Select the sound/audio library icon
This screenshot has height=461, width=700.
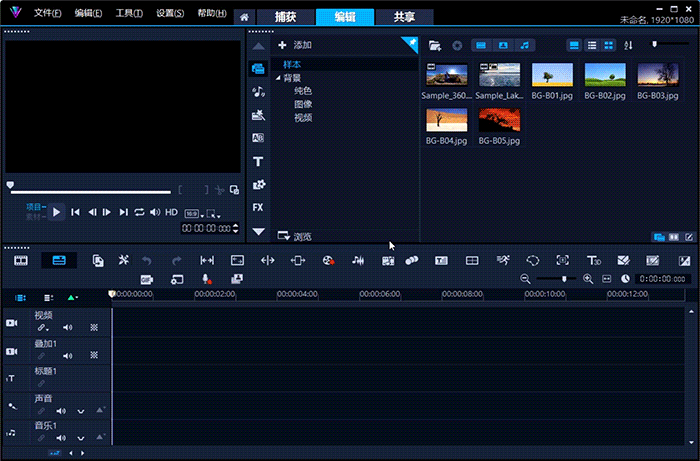[x=258, y=92]
